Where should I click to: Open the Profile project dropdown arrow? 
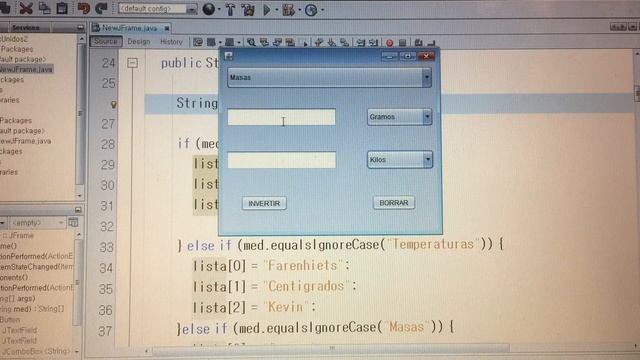point(322,10)
